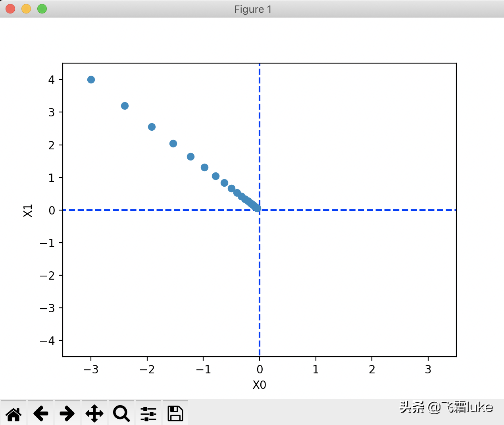Close the Figure 1 window red button
Viewport: 504px width, 425px height.
[10, 9]
